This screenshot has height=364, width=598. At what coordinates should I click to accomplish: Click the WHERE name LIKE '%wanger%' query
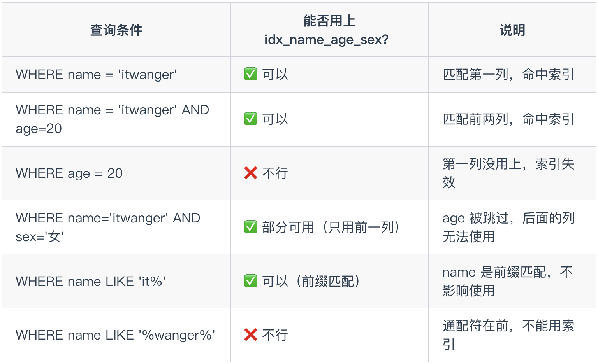[115, 335]
